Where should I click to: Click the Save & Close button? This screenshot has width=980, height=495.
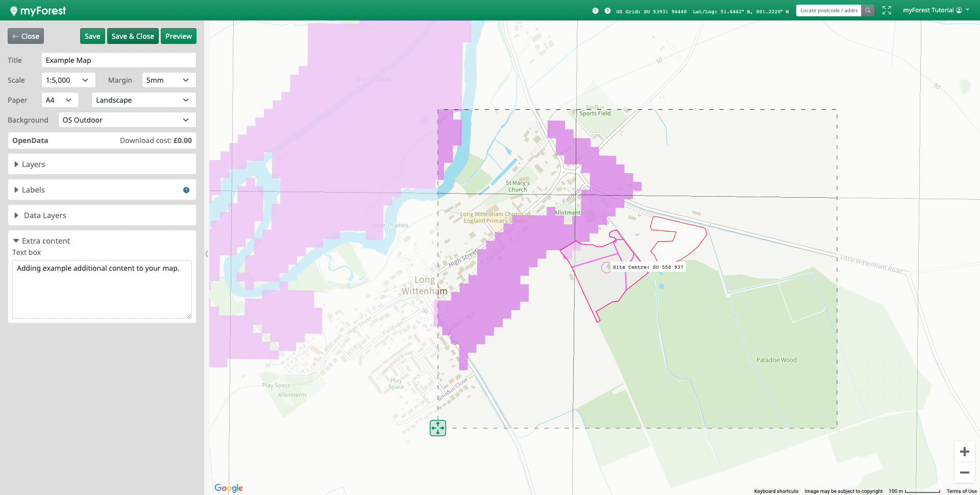coord(133,36)
